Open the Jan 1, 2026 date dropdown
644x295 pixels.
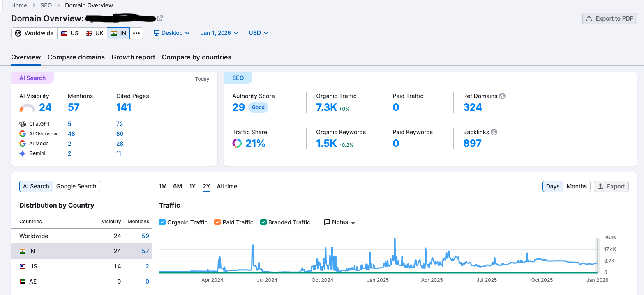tap(219, 33)
